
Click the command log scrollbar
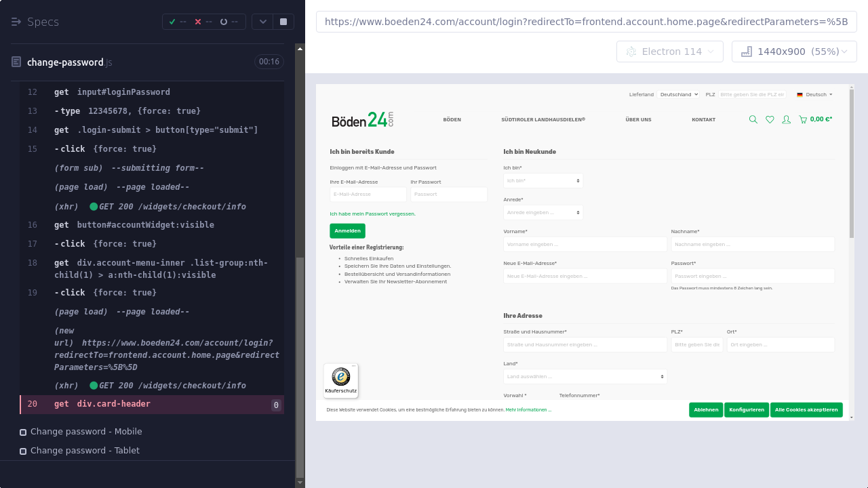(300, 366)
